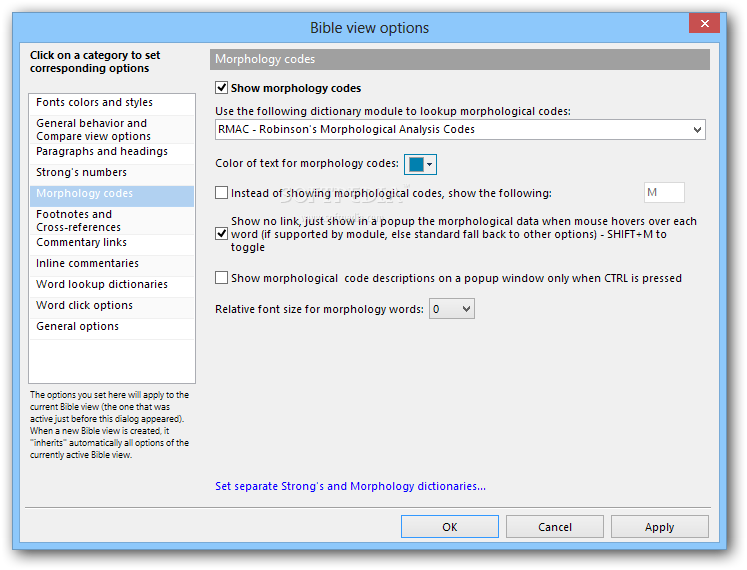The height and width of the screenshot is (570, 747).
Task: Click the Apply button
Action: (x=659, y=527)
